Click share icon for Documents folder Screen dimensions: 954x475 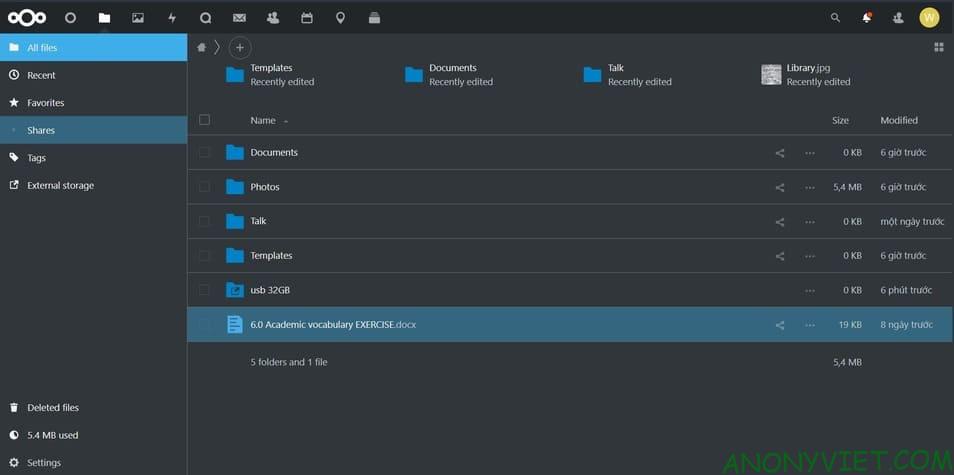pyautogui.click(x=780, y=153)
